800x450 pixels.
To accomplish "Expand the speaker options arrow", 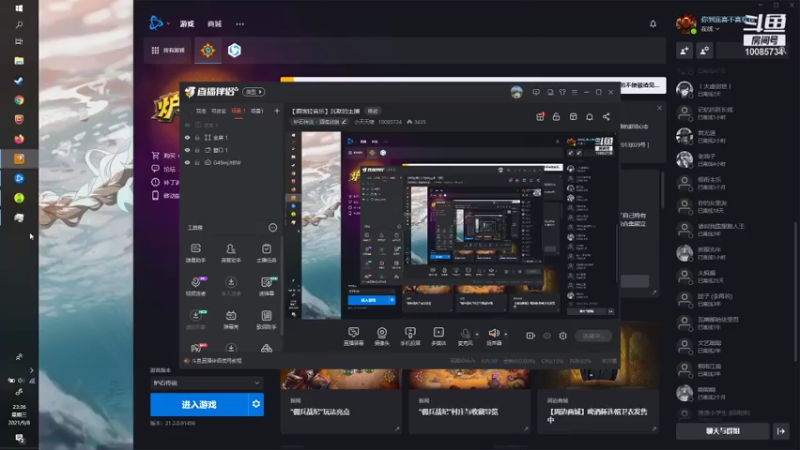I will point(506,334).
